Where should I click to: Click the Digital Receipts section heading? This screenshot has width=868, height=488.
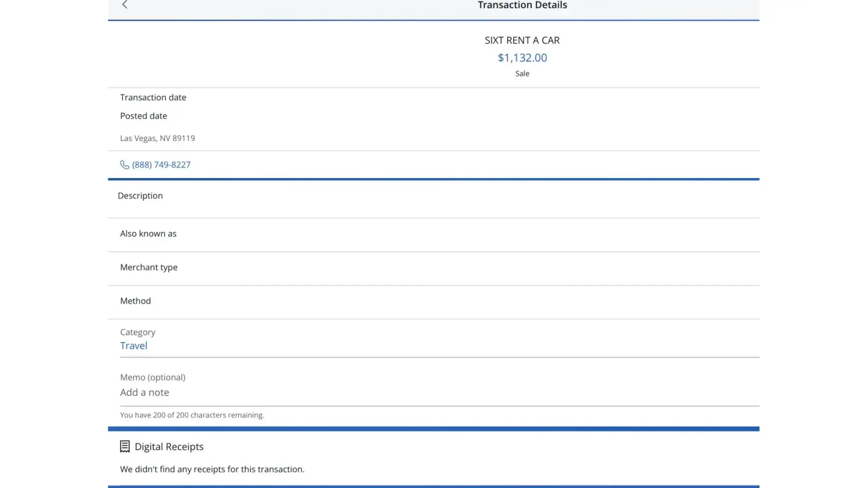[x=169, y=447]
